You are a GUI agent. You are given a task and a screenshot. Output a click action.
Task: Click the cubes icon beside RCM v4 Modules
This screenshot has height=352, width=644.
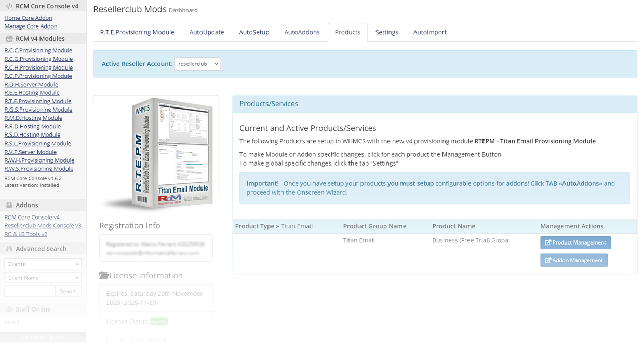(9, 38)
